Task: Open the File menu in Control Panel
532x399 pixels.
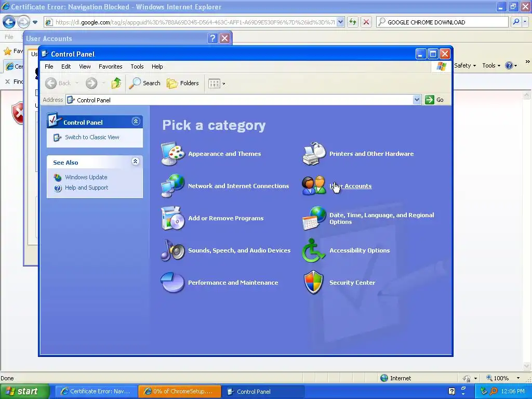Action: click(x=49, y=66)
